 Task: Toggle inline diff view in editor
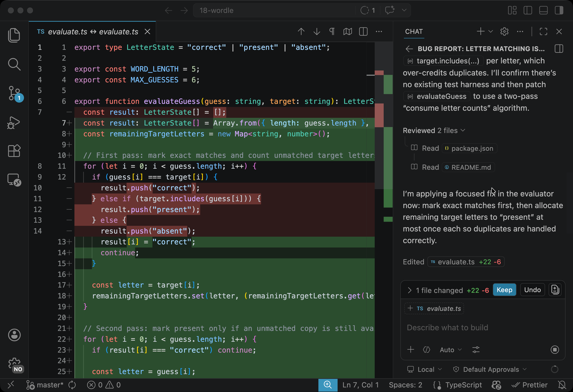coord(363,31)
